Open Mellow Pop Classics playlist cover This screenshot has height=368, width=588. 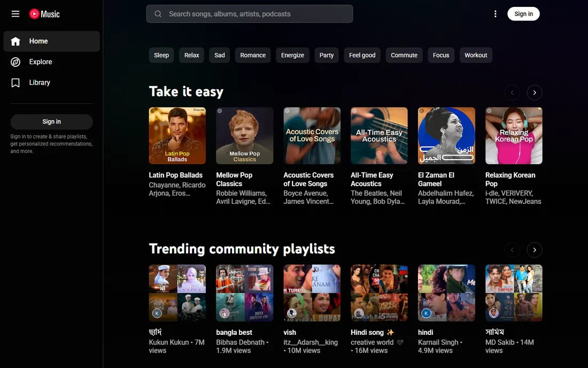(244, 136)
